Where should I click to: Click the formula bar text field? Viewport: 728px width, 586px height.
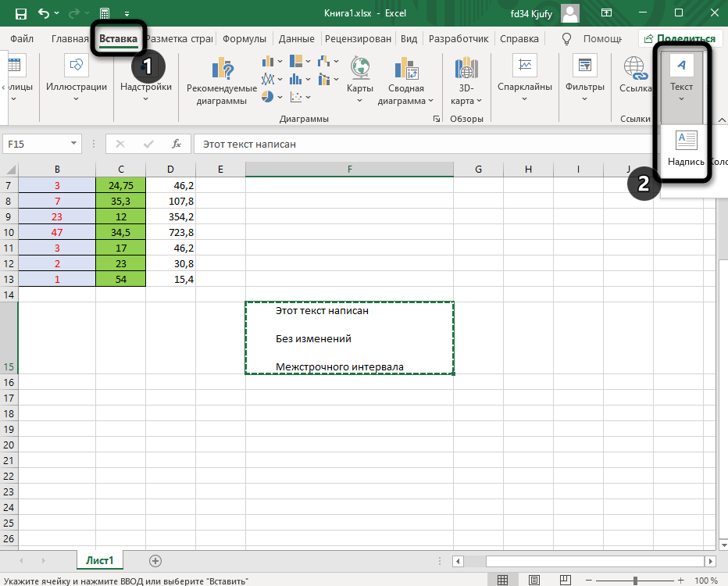click(x=453, y=144)
